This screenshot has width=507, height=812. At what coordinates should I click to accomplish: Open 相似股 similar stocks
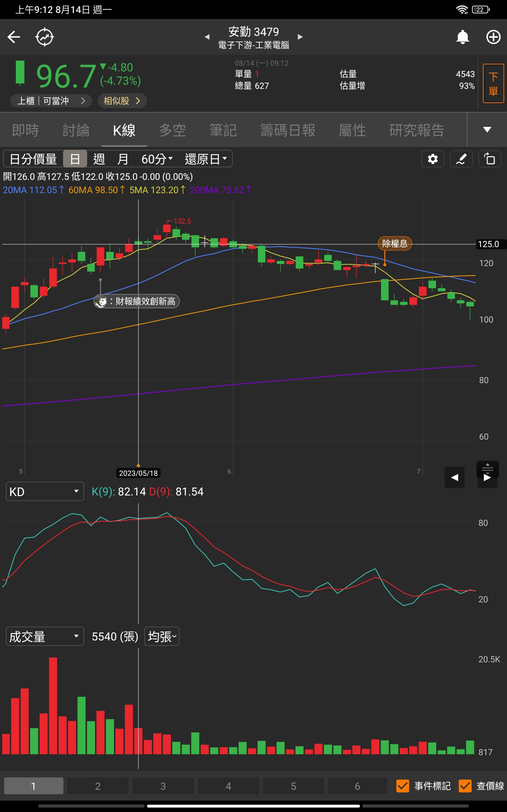122,101
